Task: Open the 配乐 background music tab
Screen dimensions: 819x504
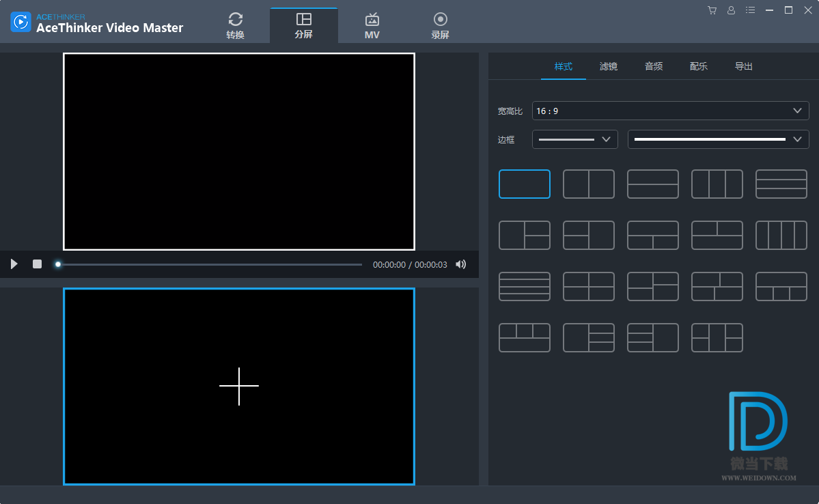Action: (x=698, y=66)
